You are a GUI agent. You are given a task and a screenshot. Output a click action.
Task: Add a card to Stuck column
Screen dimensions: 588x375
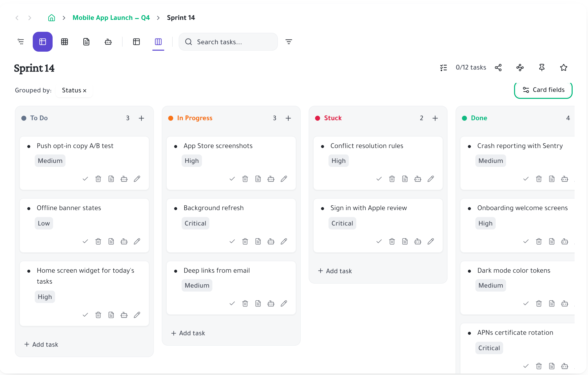click(x=435, y=118)
